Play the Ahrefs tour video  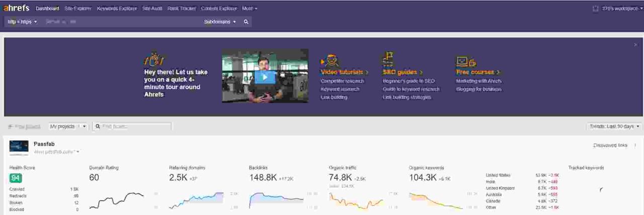click(x=265, y=77)
